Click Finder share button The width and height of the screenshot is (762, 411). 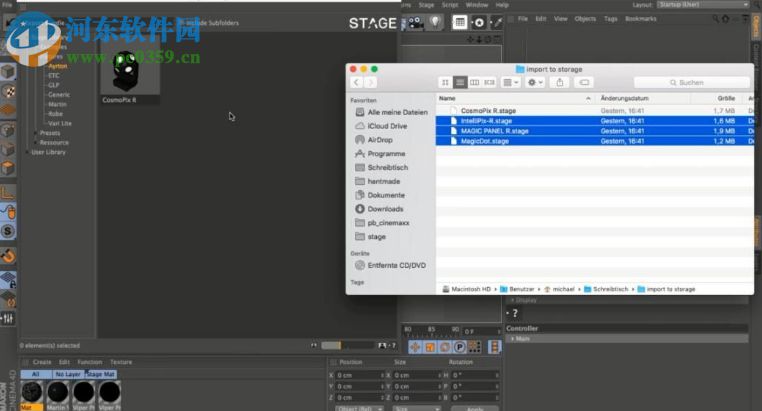[x=560, y=83]
